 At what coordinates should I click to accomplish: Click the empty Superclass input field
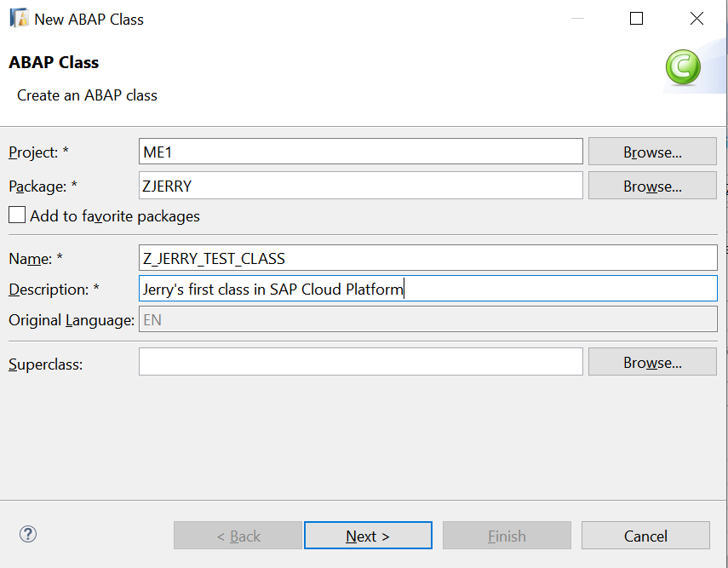point(360,362)
